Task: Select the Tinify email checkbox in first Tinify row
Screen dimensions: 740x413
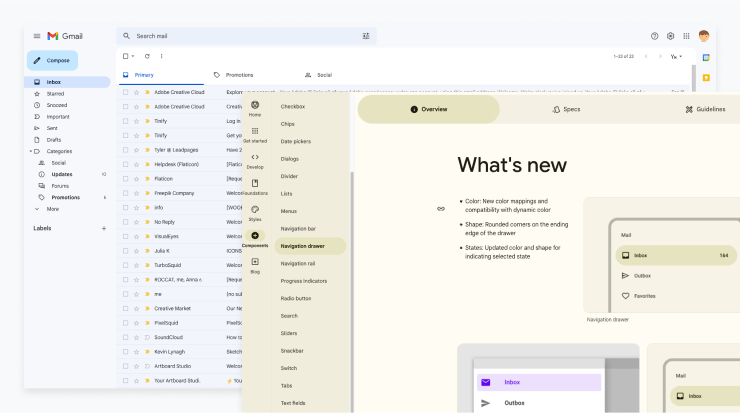Action: (x=126, y=121)
